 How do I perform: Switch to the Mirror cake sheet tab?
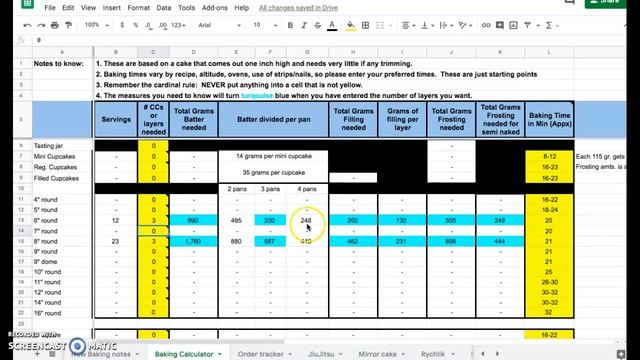(x=377, y=354)
